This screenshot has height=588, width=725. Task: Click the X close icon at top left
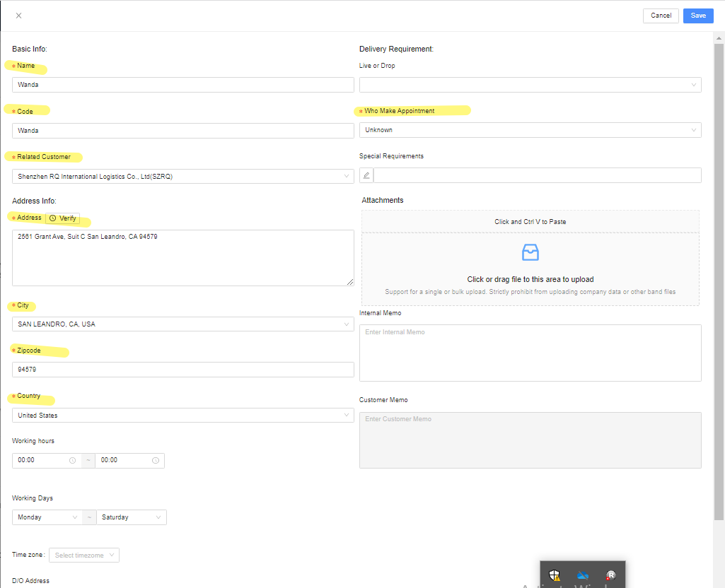[x=18, y=16]
